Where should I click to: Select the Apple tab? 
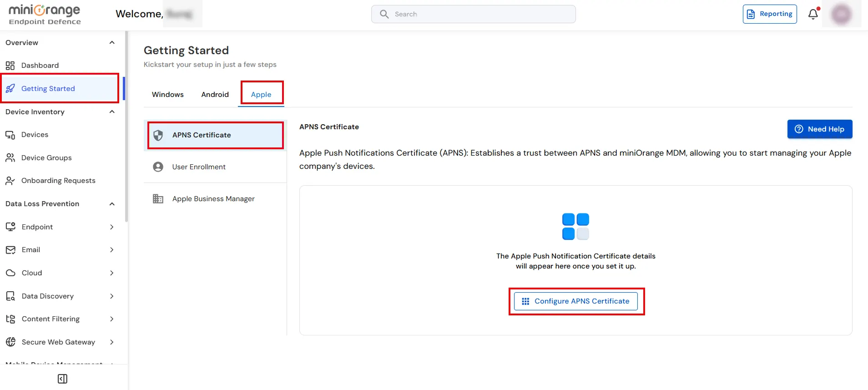click(x=261, y=95)
